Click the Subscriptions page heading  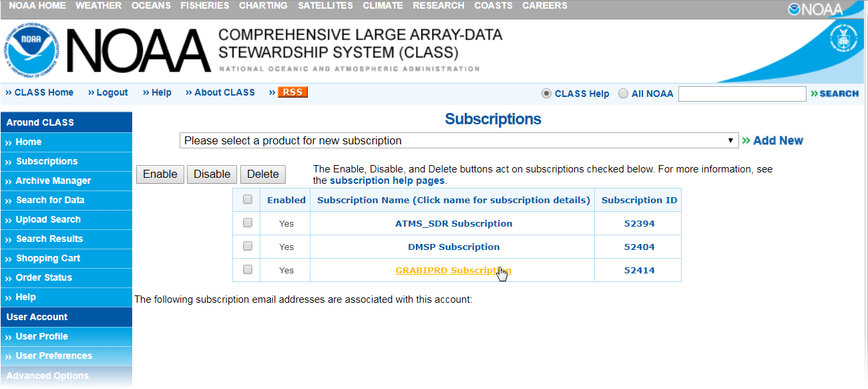tap(493, 120)
